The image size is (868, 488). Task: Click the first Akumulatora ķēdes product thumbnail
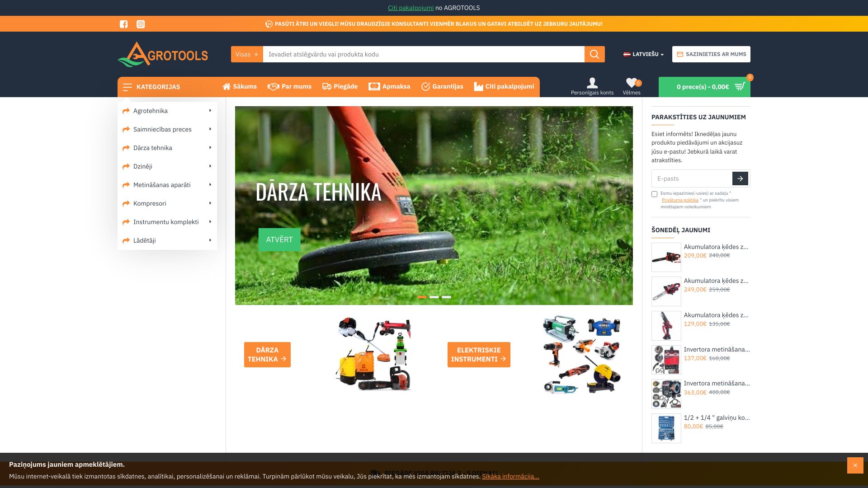pos(666,257)
